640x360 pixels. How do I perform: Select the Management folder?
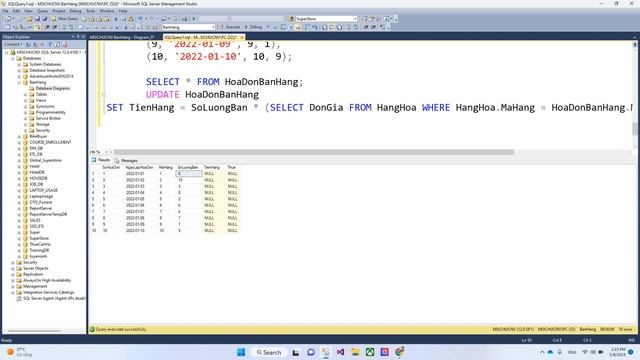pyautogui.click(x=35, y=286)
